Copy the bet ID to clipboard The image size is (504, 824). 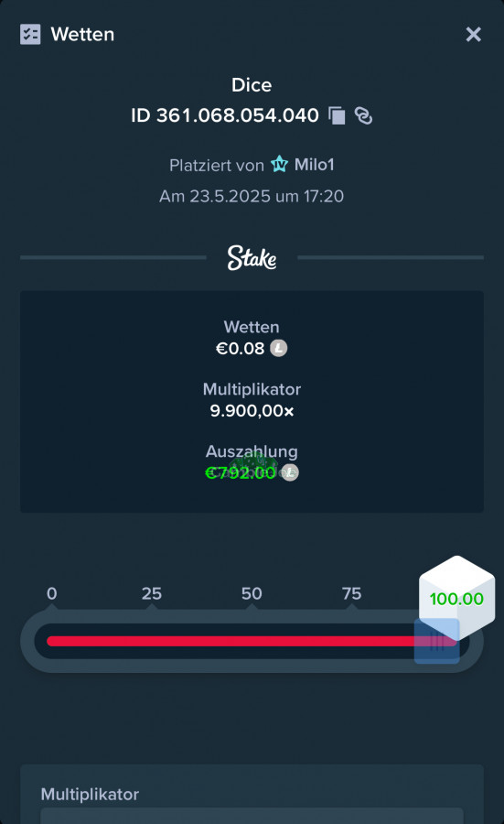[337, 115]
